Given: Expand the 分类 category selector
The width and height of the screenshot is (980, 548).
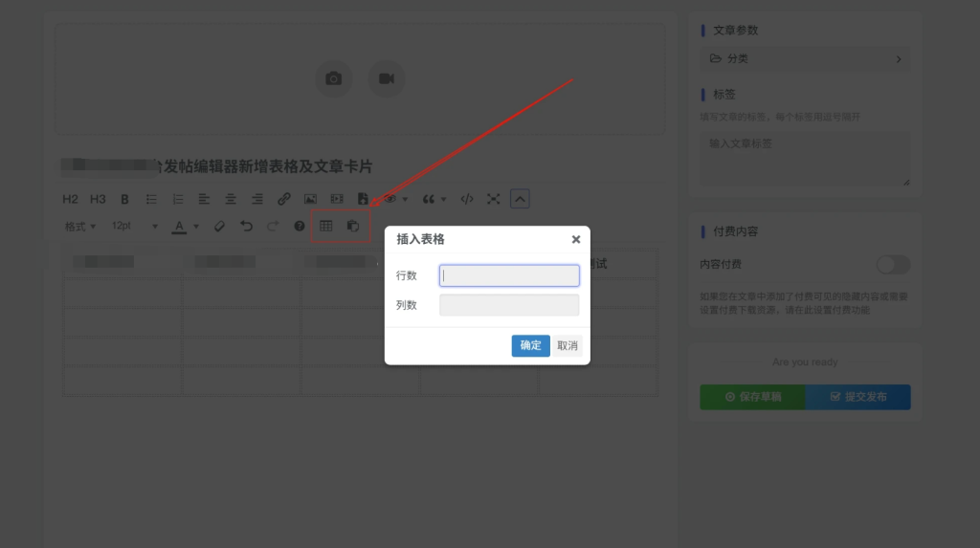Looking at the screenshot, I should (x=805, y=58).
